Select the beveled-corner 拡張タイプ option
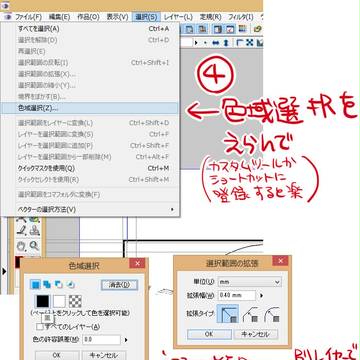This screenshot has height=360, width=360. (250, 315)
